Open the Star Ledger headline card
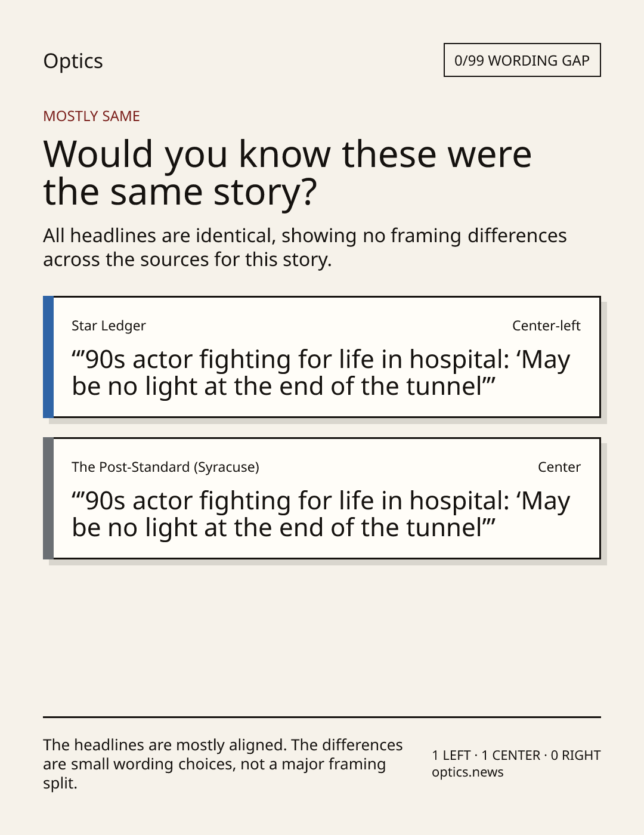 pyautogui.click(x=322, y=357)
